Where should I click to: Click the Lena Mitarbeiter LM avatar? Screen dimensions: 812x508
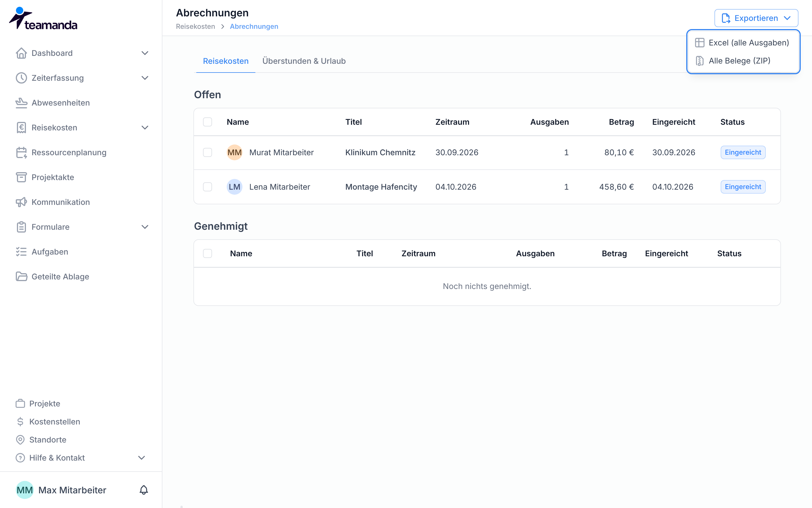[235, 187]
